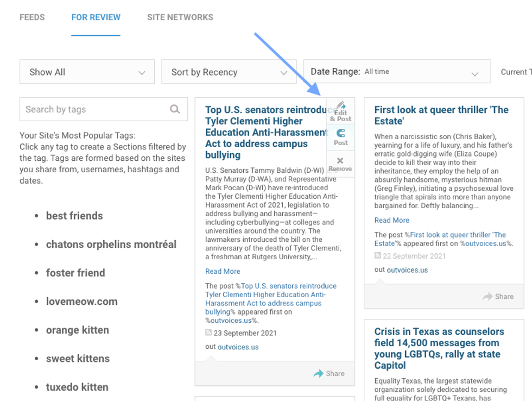Switch to the Feeds tab

pos(32,17)
